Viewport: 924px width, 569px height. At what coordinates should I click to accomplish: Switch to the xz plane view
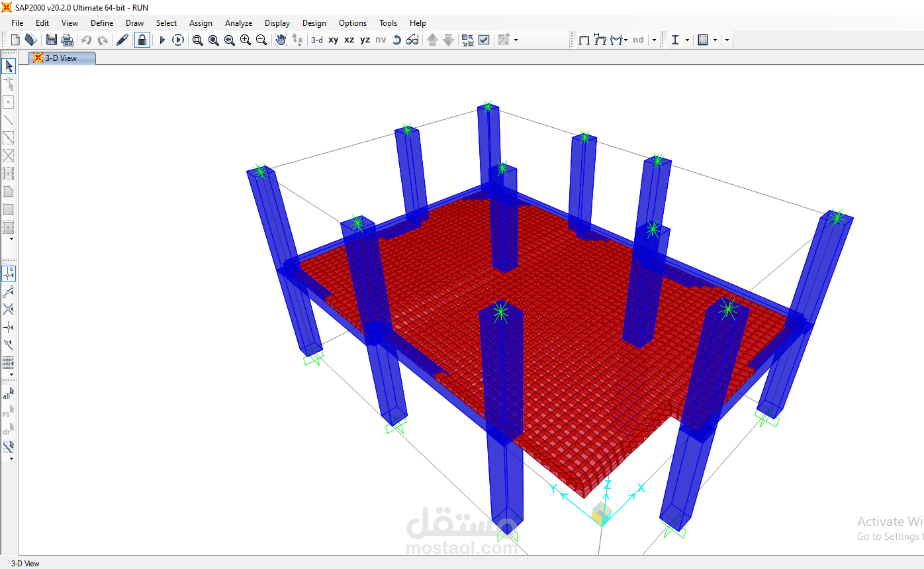349,40
